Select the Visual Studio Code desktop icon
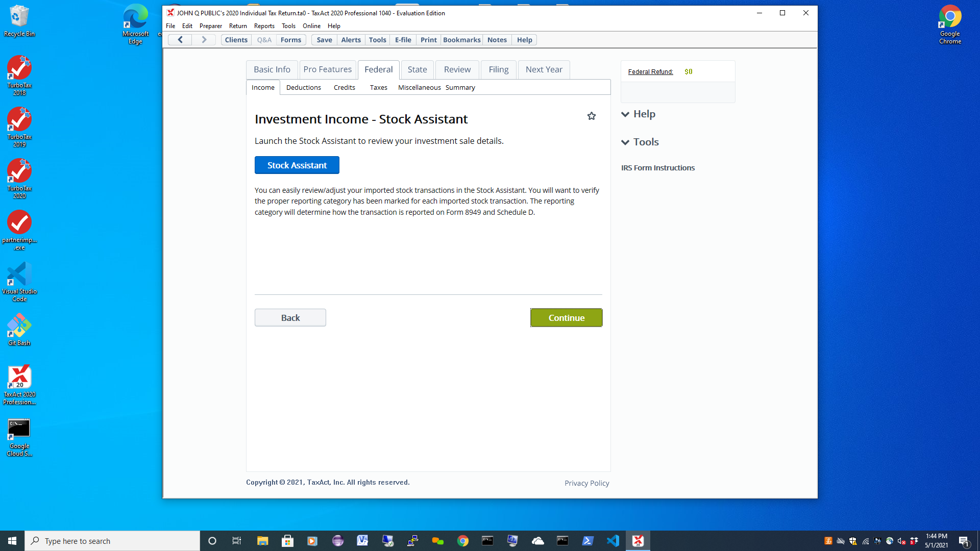This screenshot has height=551, width=980. (x=19, y=282)
